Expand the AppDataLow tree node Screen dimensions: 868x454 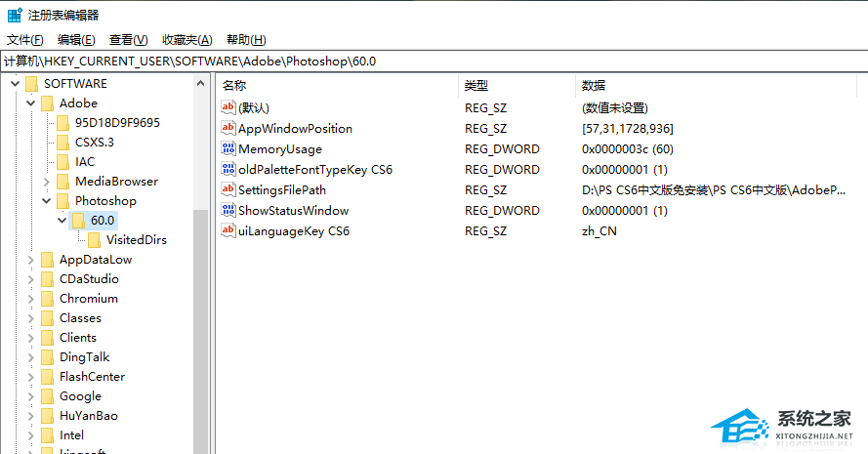point(31,260)
